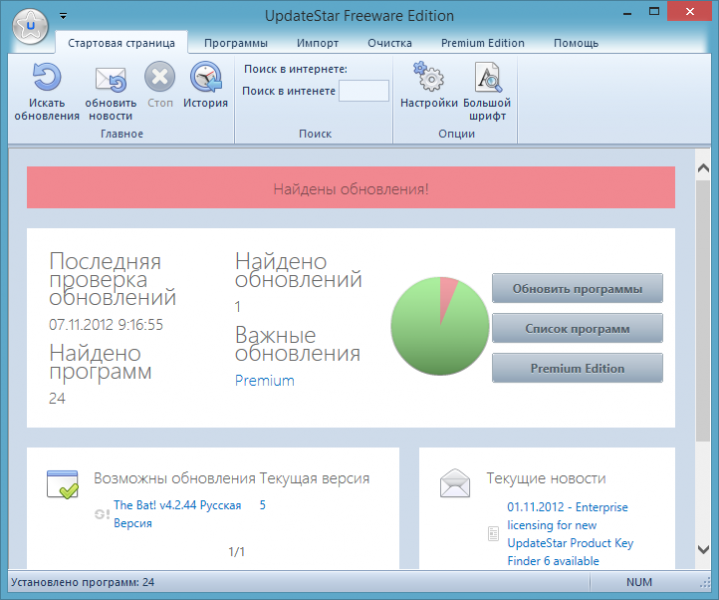Click the Текущие новости heading

[x=546, y=478]
